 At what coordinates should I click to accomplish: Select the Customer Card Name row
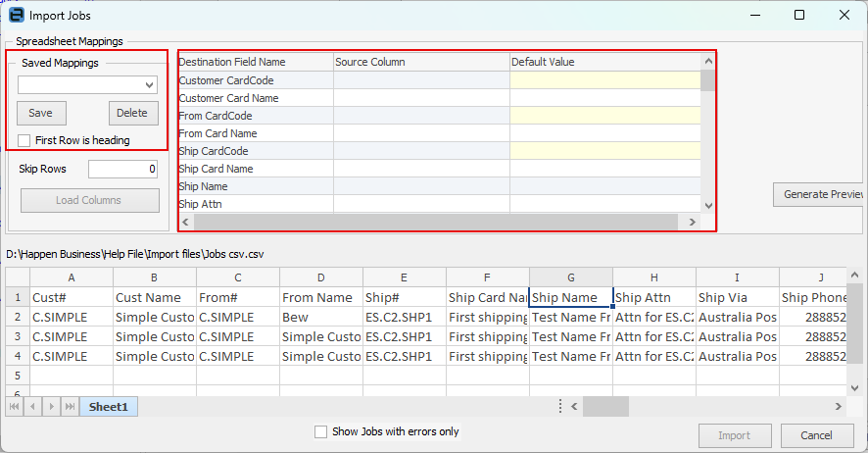pos(440,98)
